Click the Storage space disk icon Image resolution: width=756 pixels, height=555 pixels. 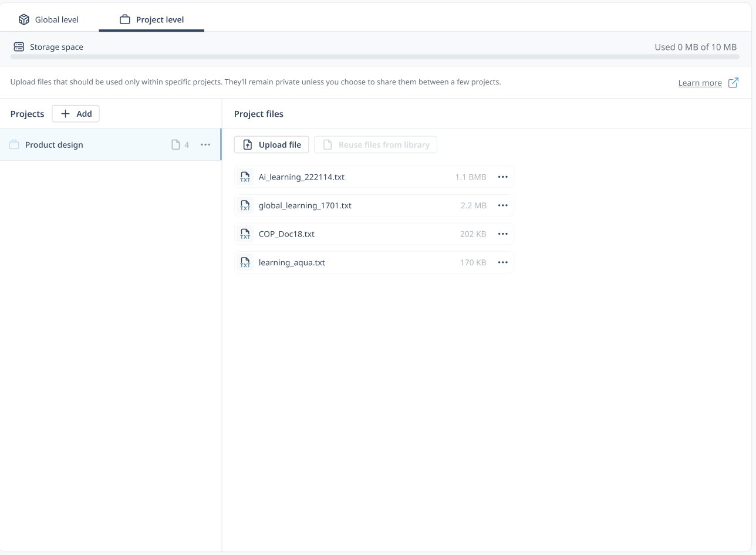point(19,47)
